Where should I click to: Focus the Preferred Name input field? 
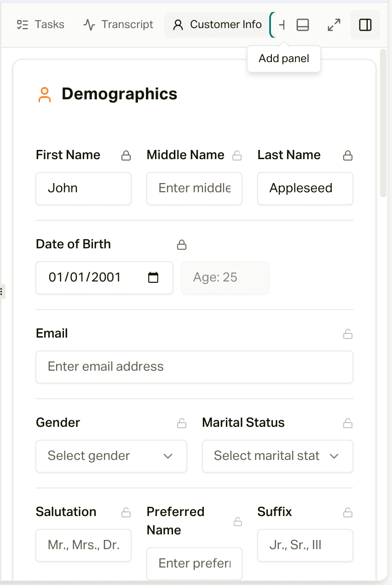pos(194,564)
